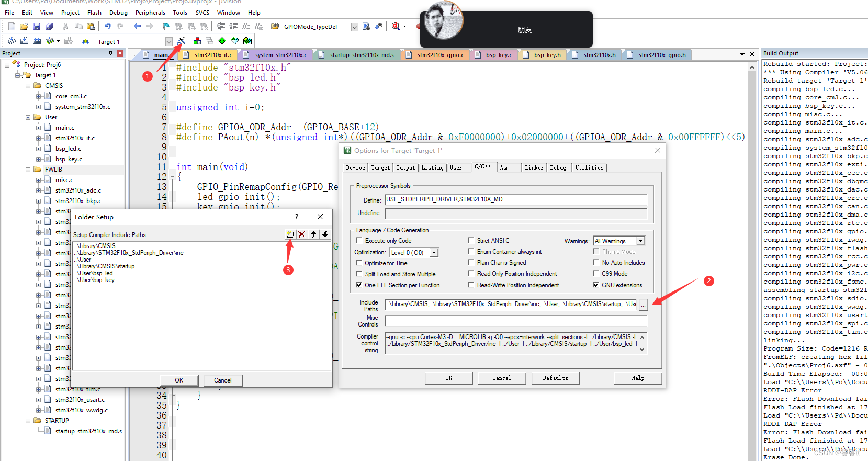Open the Peripherals menu
The height and width of the screenshot is (461, 868).
coord(150,13)
